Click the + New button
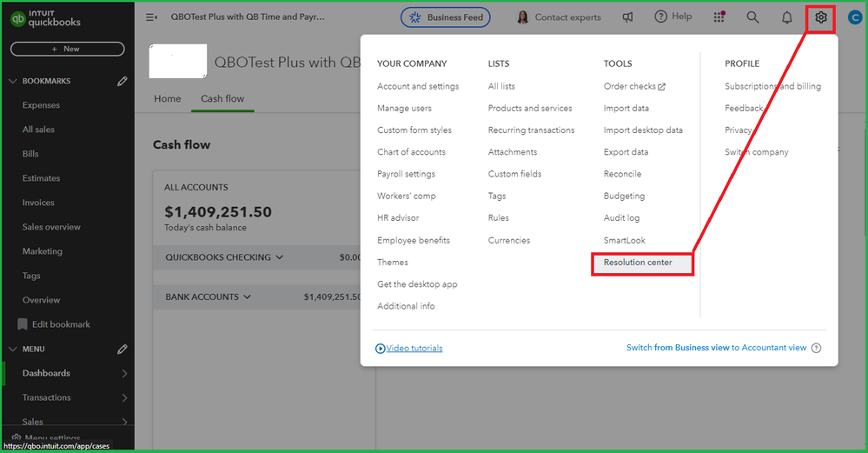The height and width of the screenshot is (453, 868). [x=67, y=49]
